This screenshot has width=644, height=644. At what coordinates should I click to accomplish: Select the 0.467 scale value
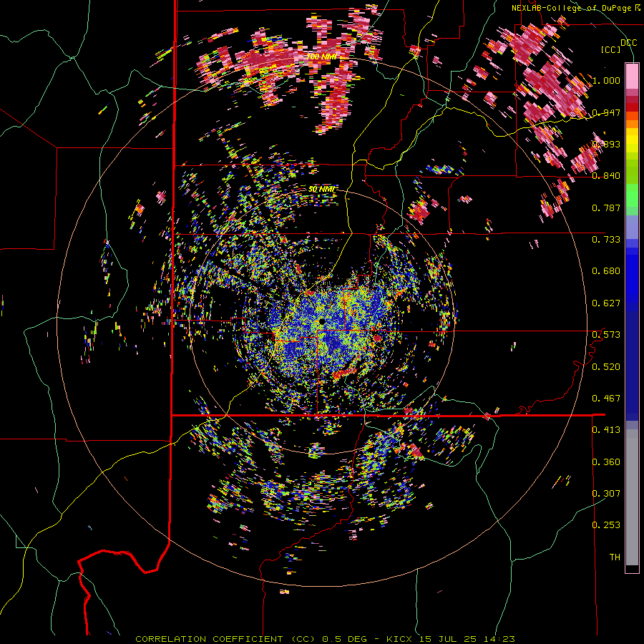[x=606, y=398]
